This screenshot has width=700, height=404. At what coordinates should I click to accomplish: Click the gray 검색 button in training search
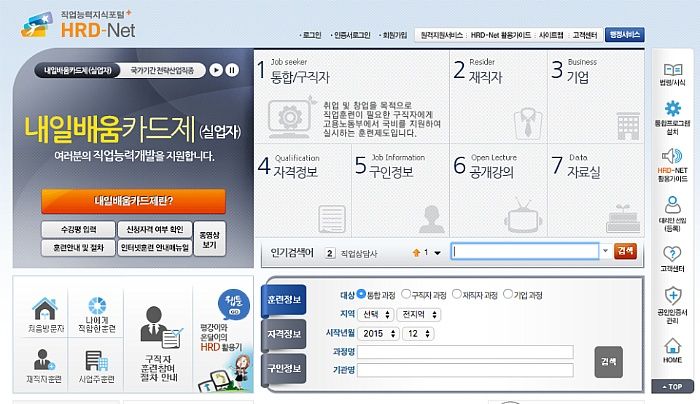[608, 362]
